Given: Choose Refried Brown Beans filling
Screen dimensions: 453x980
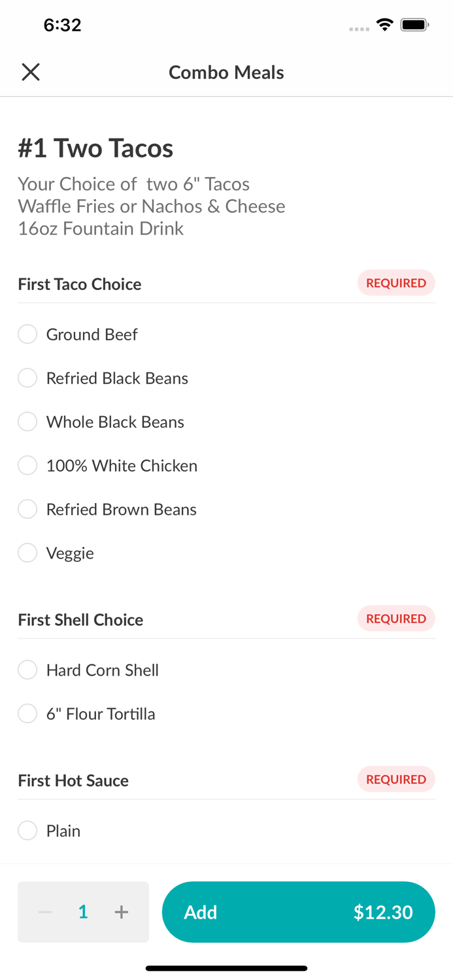Looking at the screenshot, I should tap(27, 510).
